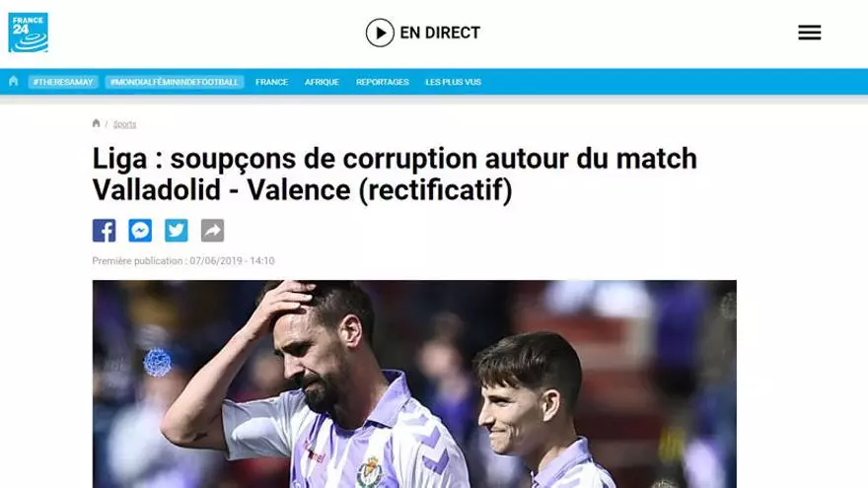The image size is (868, 488).
Task: Open the #MONDIALFÉMININDEFOOTBALL tag
Action: pyautogui.click(x=175, y=82)
